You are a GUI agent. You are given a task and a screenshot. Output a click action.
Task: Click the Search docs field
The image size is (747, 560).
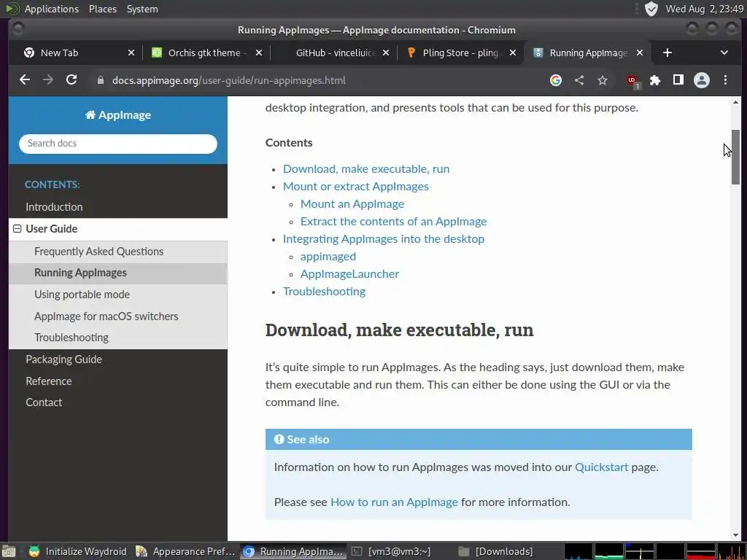[x=118, y=144]
